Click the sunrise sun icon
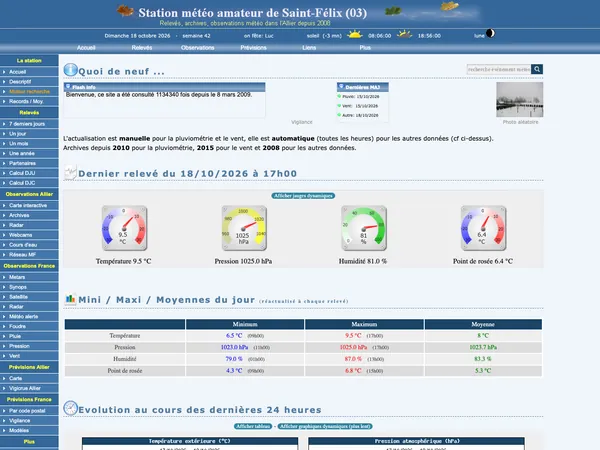Viewport: 600px width, 450px height. click(354, 34)
